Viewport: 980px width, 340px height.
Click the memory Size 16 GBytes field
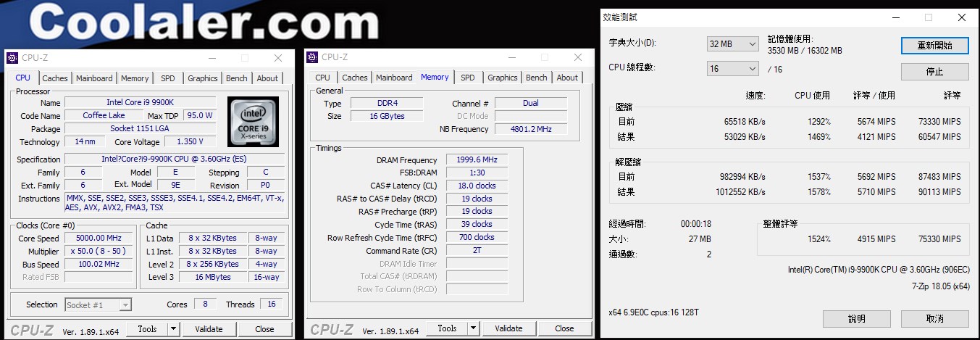pos(388,116)
